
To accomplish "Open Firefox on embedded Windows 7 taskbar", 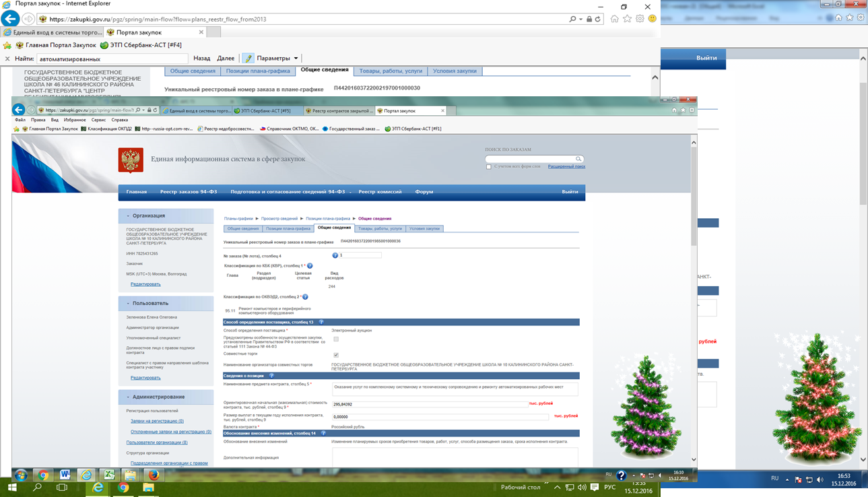I will [x=154, y=475].
